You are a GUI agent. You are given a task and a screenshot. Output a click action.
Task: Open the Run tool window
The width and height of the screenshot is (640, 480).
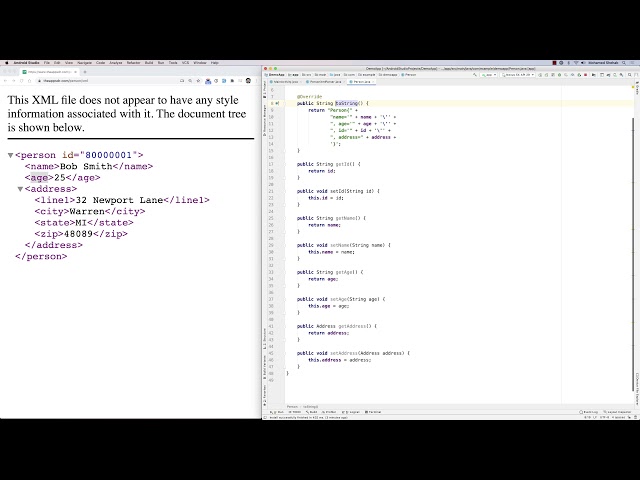[x=277, y=412]
